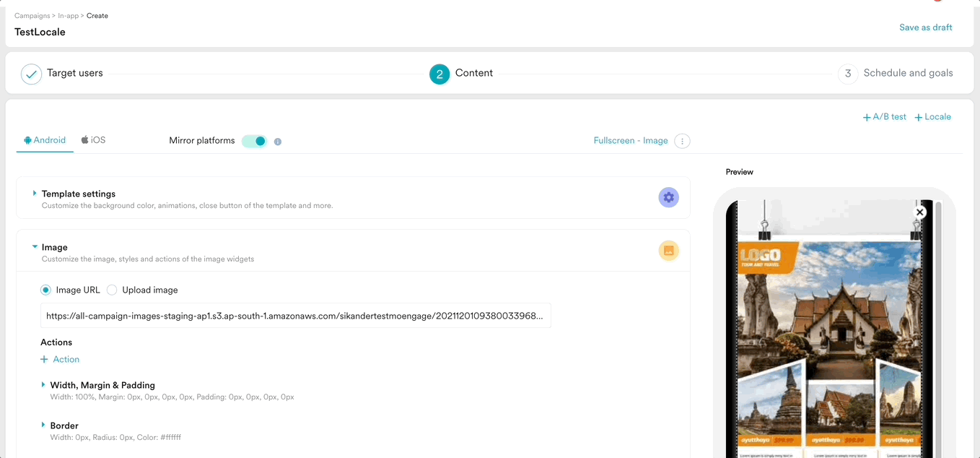
Task: Dismiss the preview using its X icon
Action: (919, 212)
